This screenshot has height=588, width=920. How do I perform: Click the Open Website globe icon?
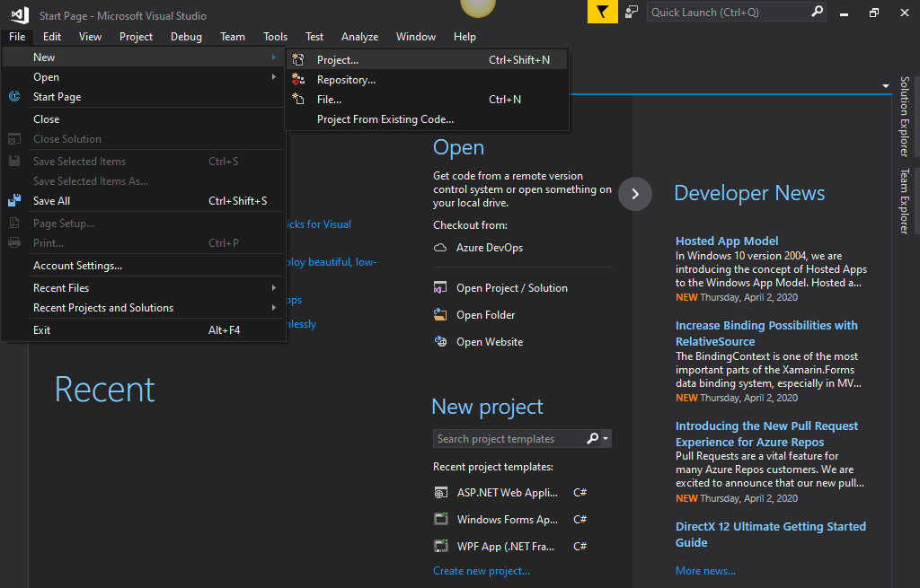tap(440, 342)
